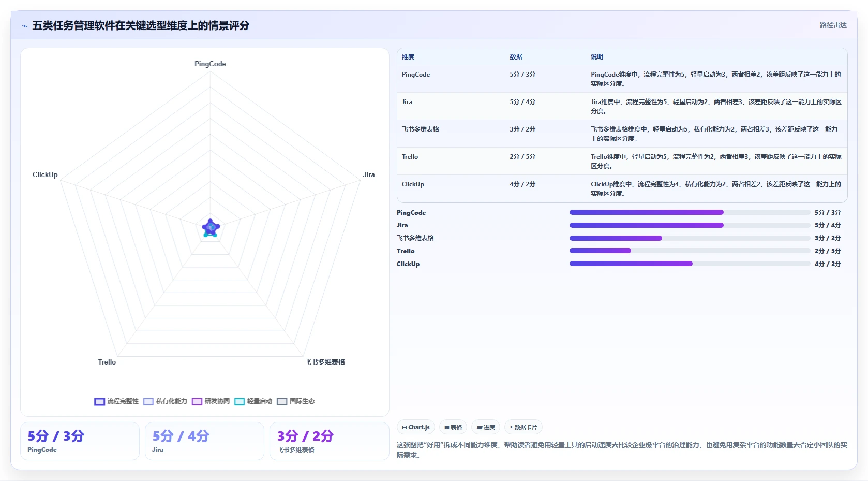Click the 飞书多维表格 progress bar
This screenshot has height=481, width=868.
690,238
